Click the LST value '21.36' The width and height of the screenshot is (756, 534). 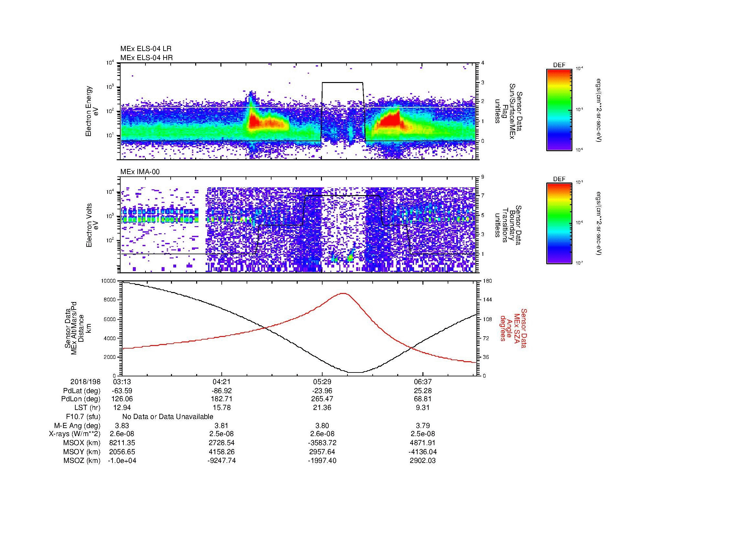(x=322, y=408)
